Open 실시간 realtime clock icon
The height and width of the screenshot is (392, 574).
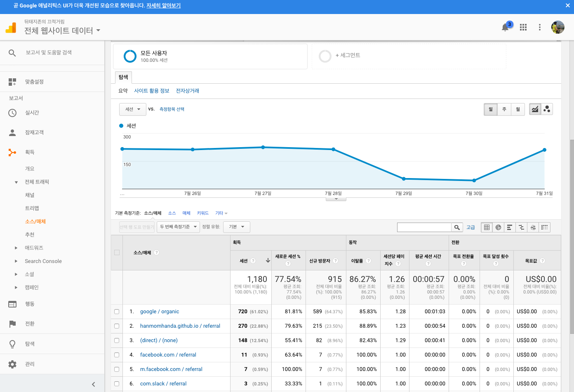[12, 113]
